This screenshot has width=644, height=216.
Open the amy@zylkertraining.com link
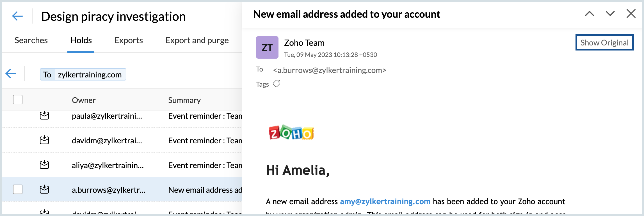tap(385, 201)
